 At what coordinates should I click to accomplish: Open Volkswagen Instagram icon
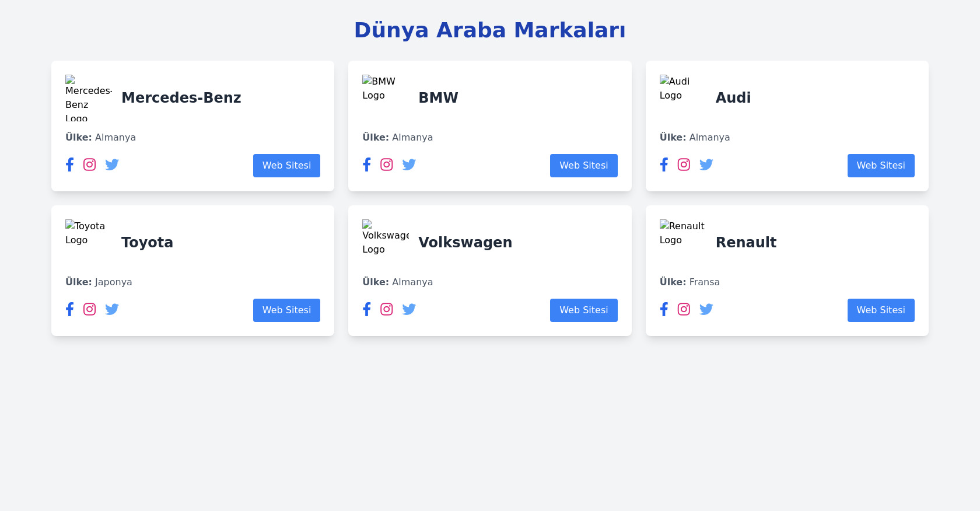387,309
